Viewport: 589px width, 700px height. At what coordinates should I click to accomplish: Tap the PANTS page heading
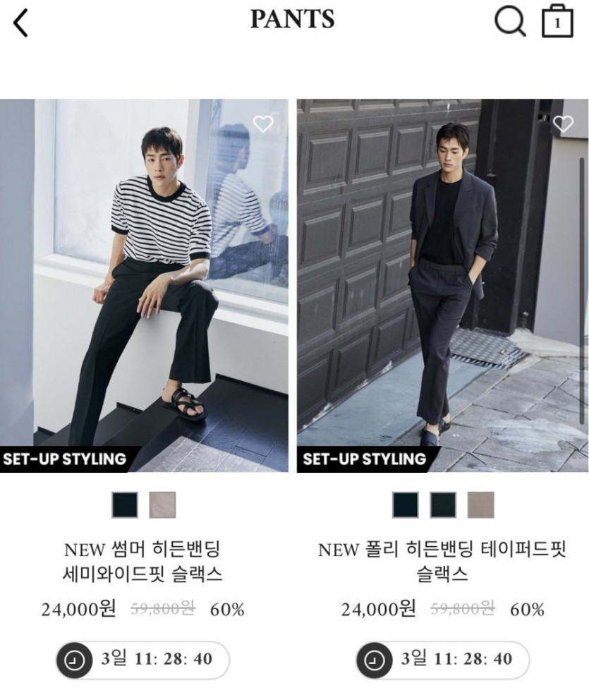(292, 19)
